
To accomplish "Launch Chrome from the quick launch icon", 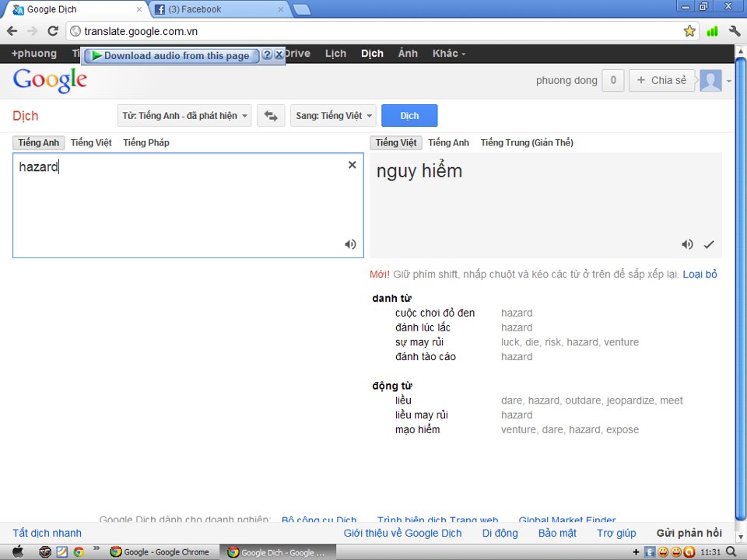I will pyautogui.click(x=79, y=552).
